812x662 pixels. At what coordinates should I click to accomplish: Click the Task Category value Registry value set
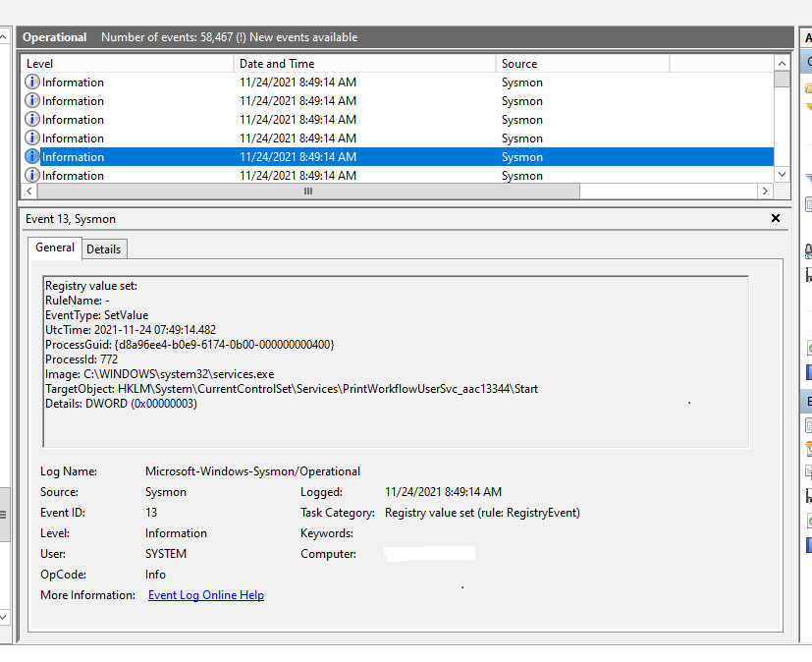click(482, 513)
